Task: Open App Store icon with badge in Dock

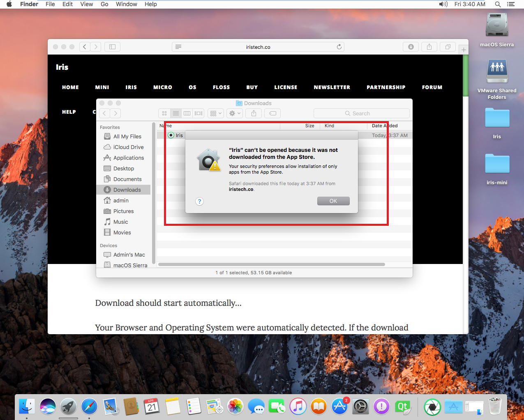Action: click(x=340, y=406)
